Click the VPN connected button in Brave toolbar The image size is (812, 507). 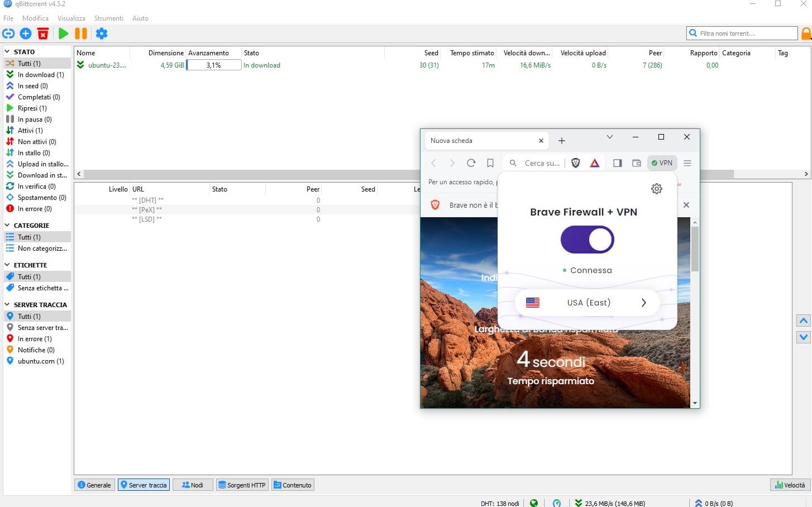click(662, 163)
